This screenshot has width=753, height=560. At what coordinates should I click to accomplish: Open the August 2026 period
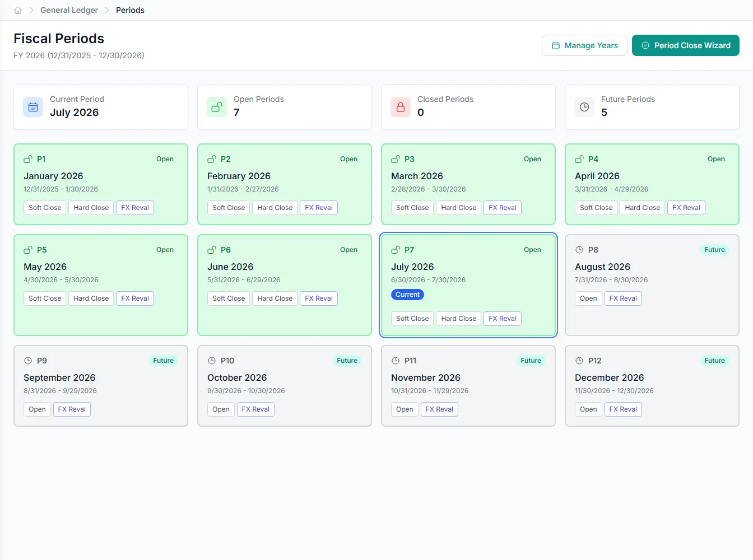[588, 298]
